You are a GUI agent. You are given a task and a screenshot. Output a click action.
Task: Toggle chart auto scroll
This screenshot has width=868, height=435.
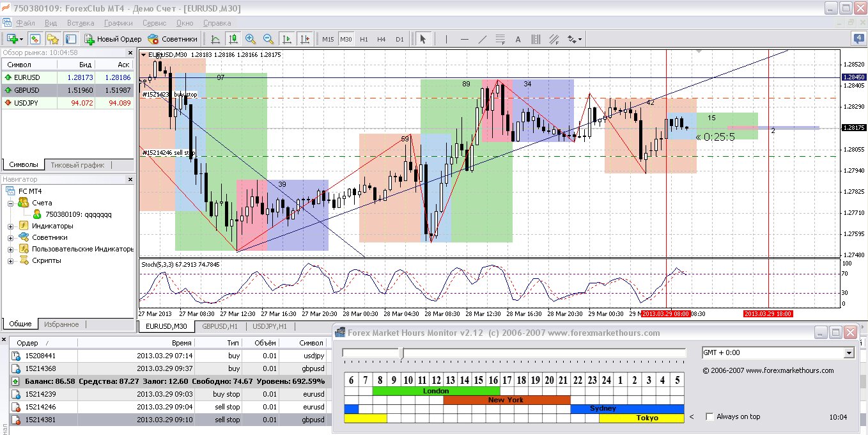click(287, 39)
